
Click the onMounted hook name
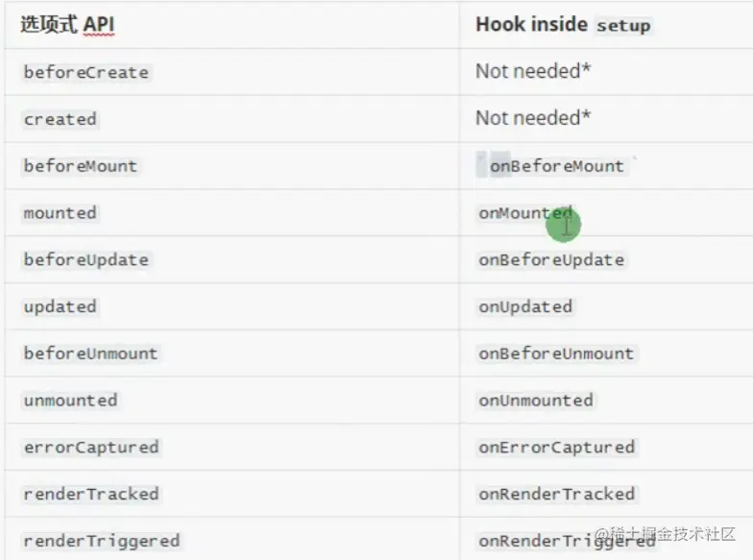[524, 213]
